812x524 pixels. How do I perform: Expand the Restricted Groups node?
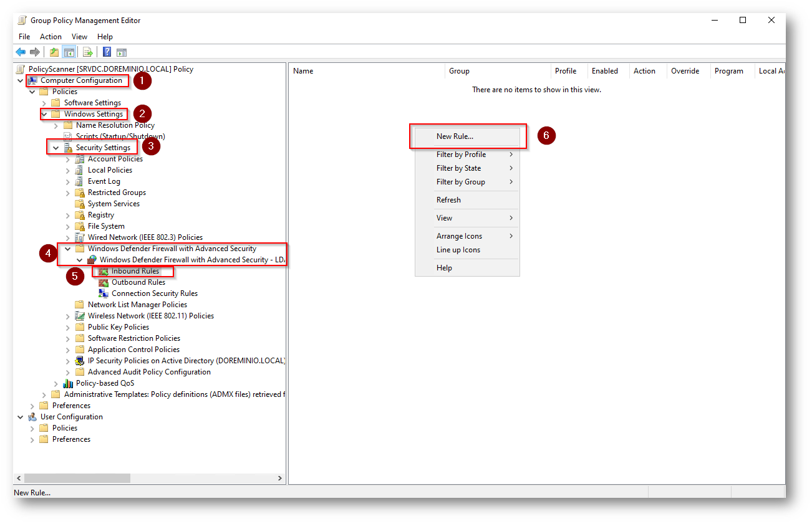coord(68,193)
